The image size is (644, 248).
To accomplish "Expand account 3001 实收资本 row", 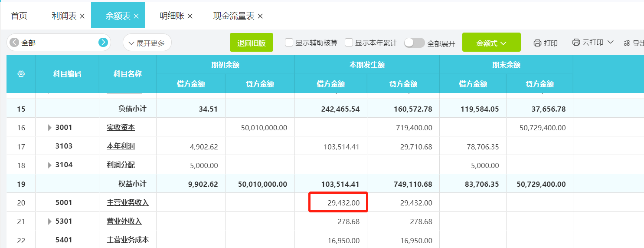I will pos(50,128).
